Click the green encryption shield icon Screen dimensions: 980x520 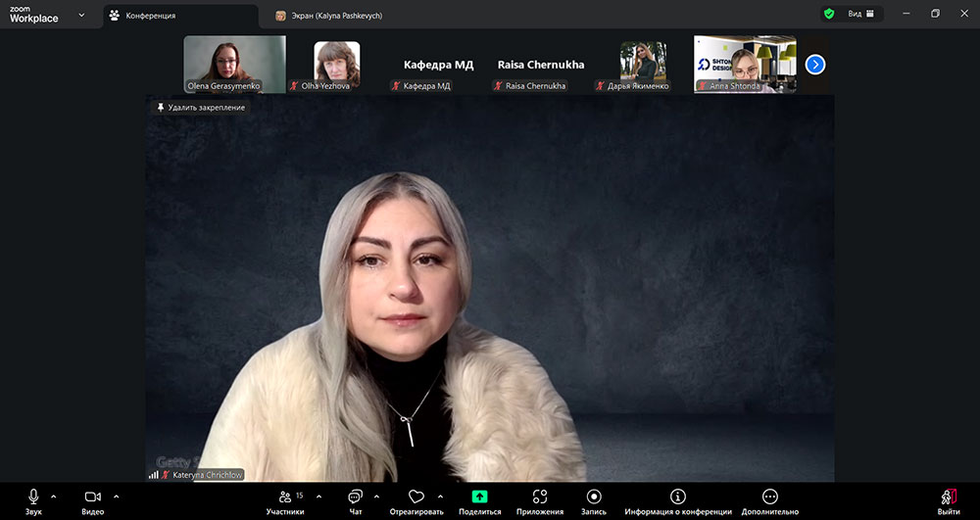(829, 14)
